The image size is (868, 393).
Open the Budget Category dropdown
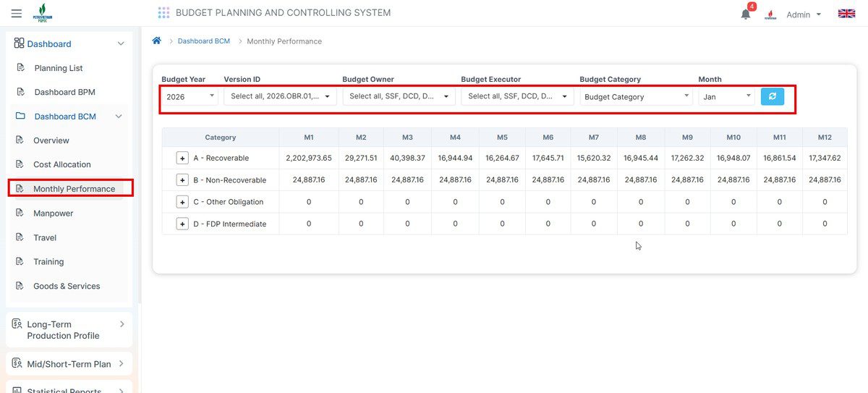(x=636, y=96)
